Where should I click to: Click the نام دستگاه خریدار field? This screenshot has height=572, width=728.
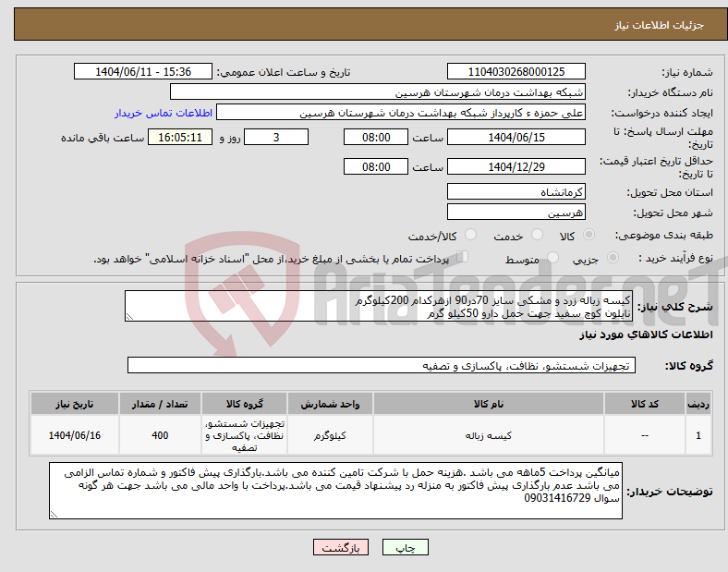[378, 91]
